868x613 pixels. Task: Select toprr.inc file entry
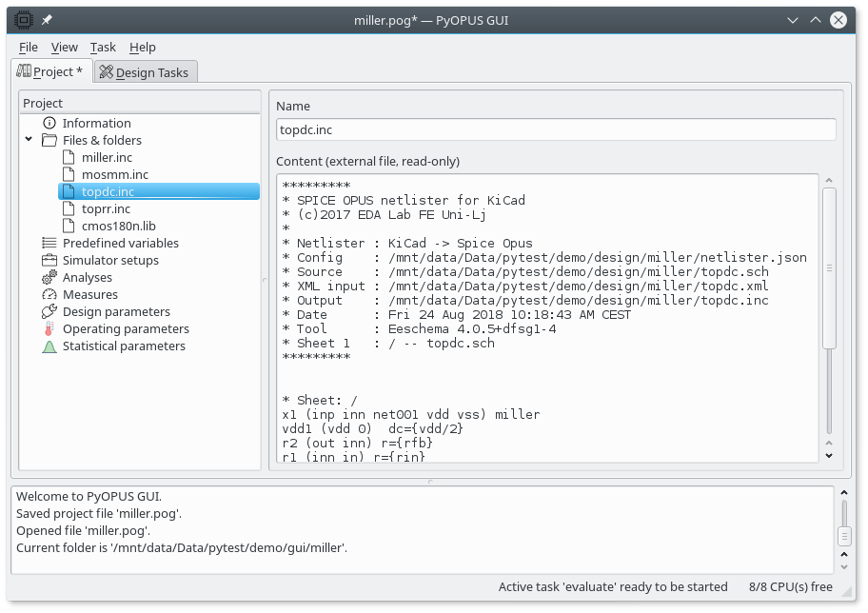(106, 208)
